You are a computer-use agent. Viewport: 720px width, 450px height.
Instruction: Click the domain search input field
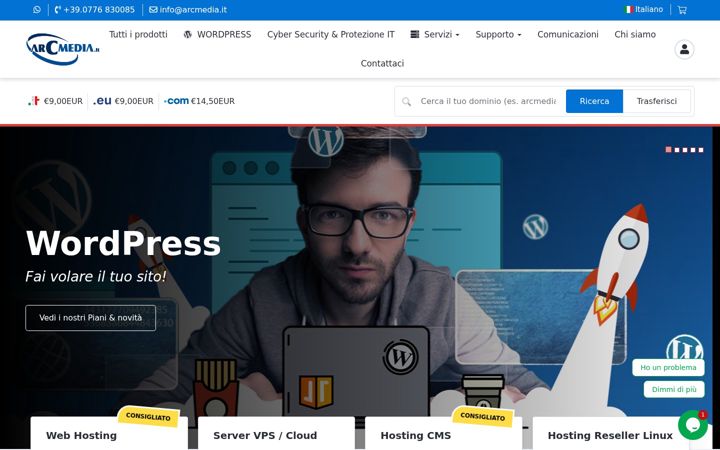488,101
